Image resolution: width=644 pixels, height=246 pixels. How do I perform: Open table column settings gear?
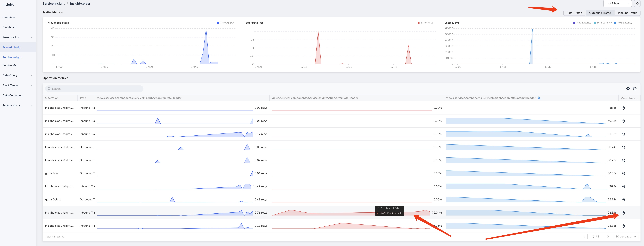click(x=628, y=89)
